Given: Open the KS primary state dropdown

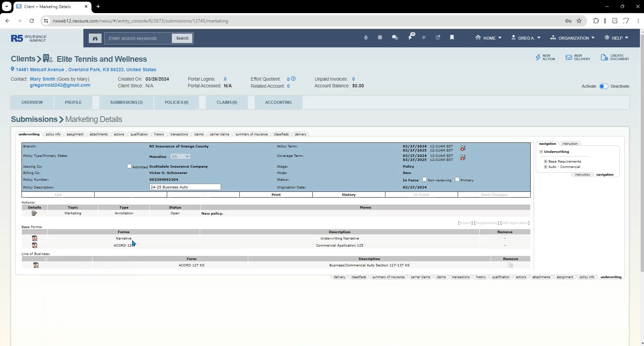Looking at the screenshot, I should pos(181,157).
